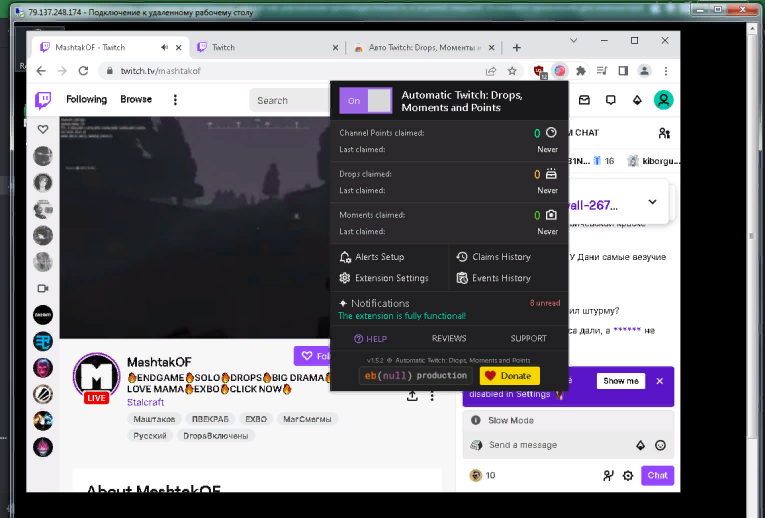765x518 pixels.
Task: Click the Русский tag
Action: [150, 436]
